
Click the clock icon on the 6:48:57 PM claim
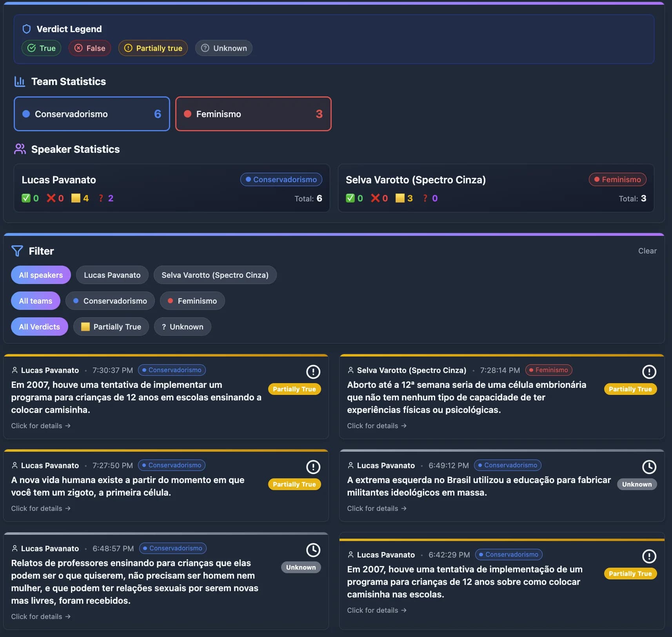[313, 550]
